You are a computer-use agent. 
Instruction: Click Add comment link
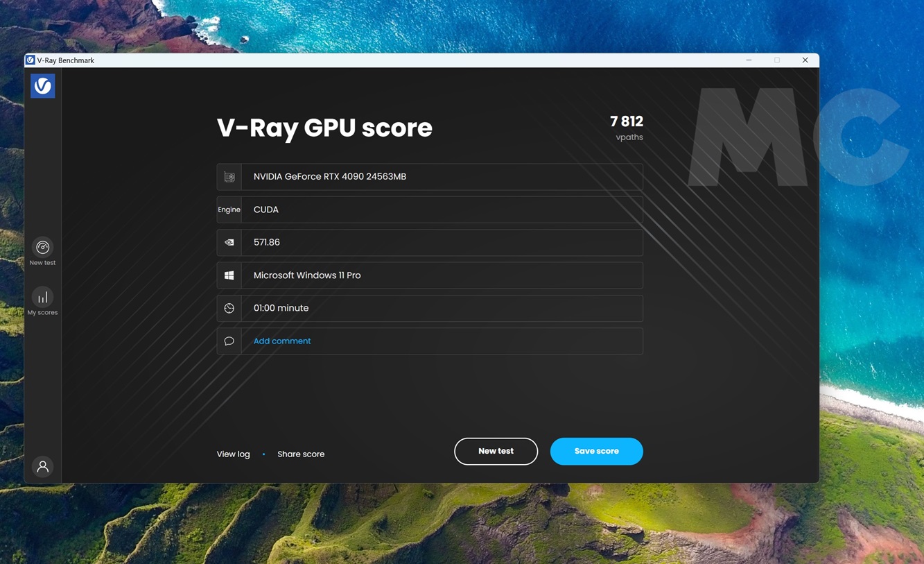(282, 341)
